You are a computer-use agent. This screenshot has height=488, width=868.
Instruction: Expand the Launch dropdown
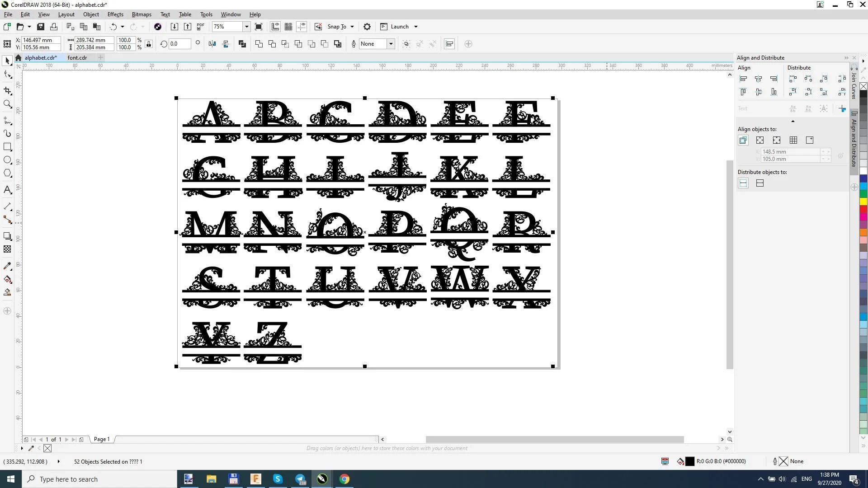(x=416, y=27)
